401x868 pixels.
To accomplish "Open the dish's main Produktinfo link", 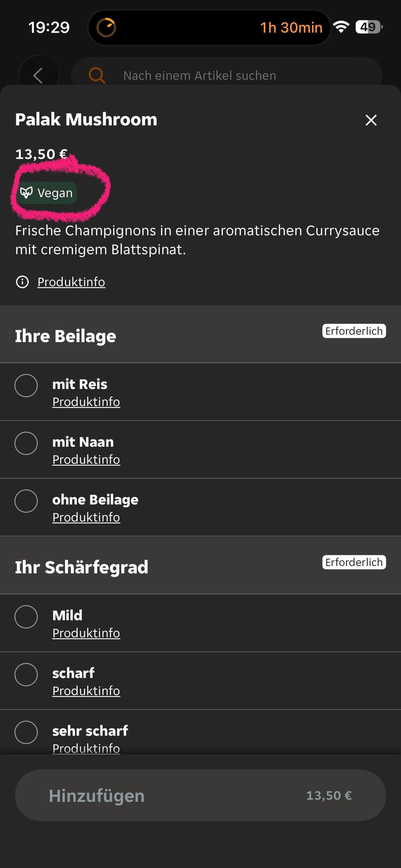I will pyautogui.click(x=71, y=282).
